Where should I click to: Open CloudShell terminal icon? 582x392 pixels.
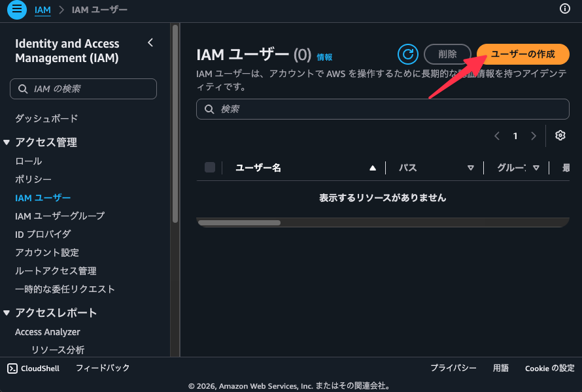pos(12,368)
